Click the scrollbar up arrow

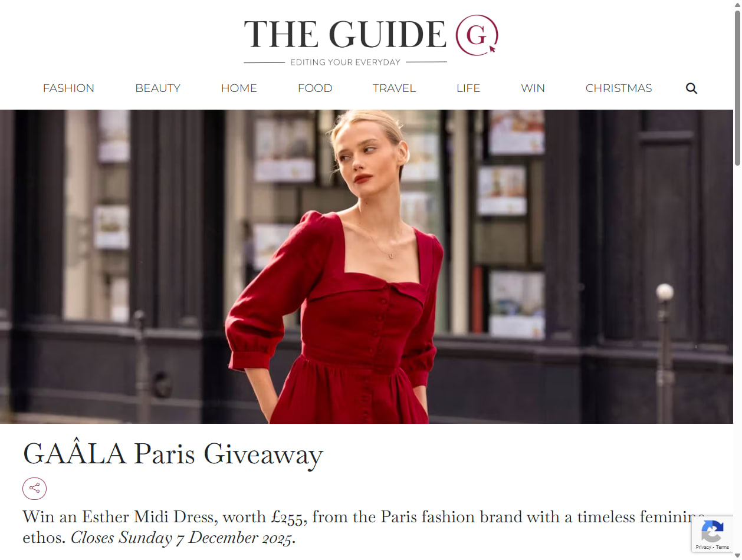[737, 4]
